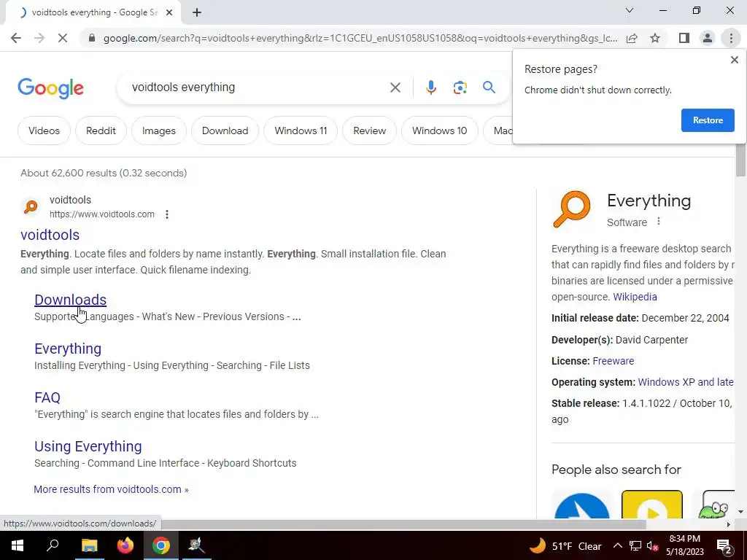Click the disabled forward navigation arrow
The image size is (747, 560).
coord(39,38)
